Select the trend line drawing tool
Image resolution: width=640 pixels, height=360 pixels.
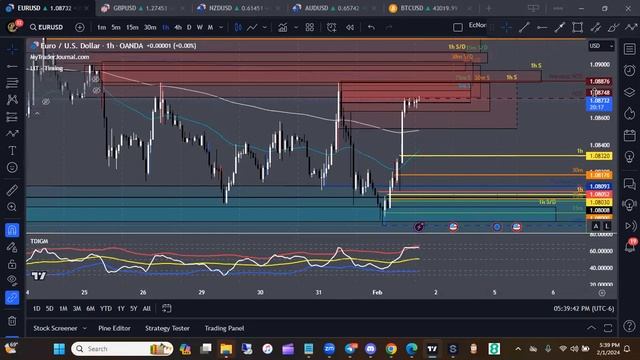pyautogui.click(x=12, y=66)
